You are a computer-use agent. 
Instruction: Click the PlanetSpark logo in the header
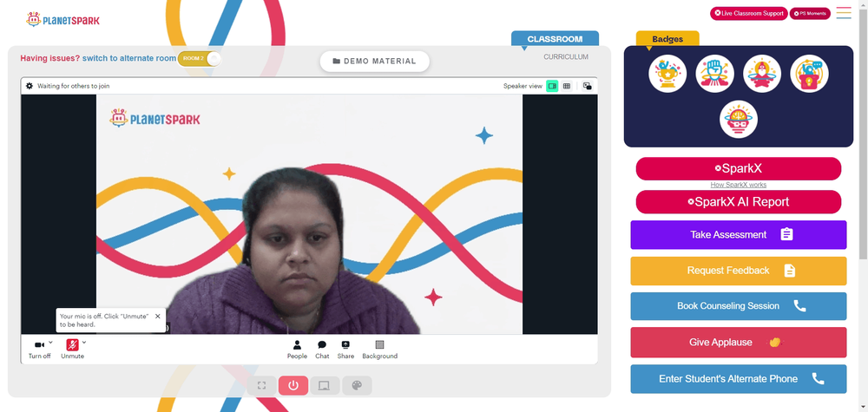[63, 21]
